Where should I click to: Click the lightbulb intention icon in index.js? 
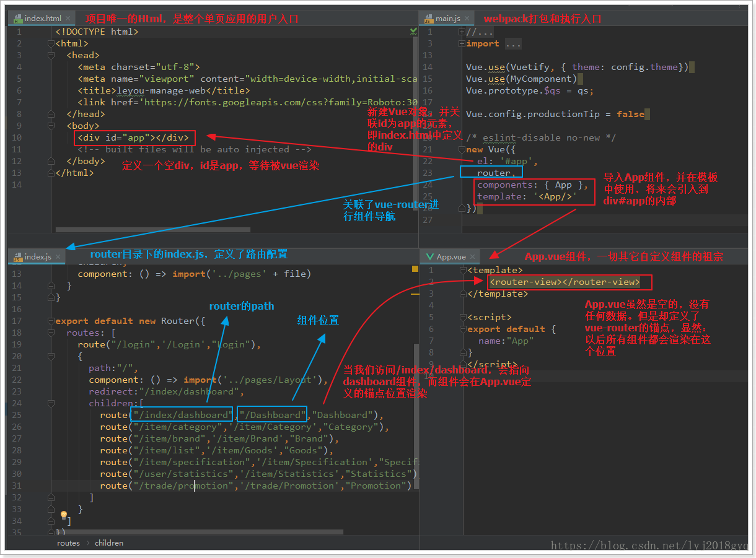pyautogui.click(x=63, y=515)
